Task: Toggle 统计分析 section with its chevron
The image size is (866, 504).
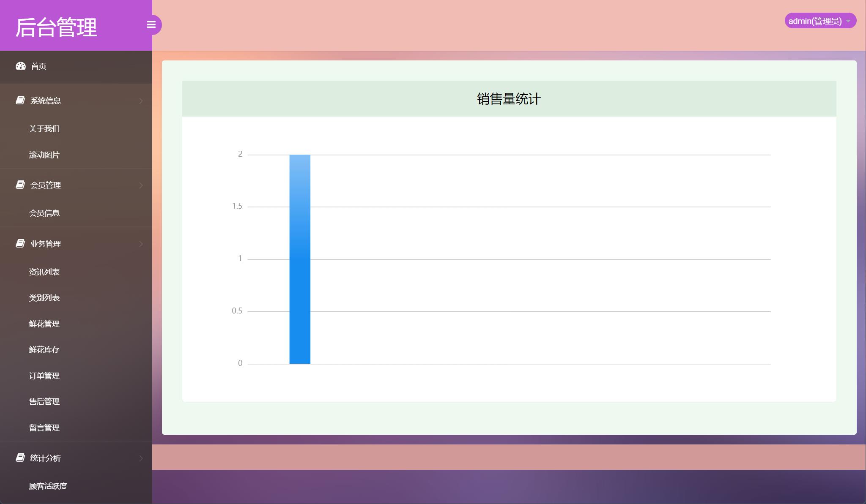Action: pos(141,458)
